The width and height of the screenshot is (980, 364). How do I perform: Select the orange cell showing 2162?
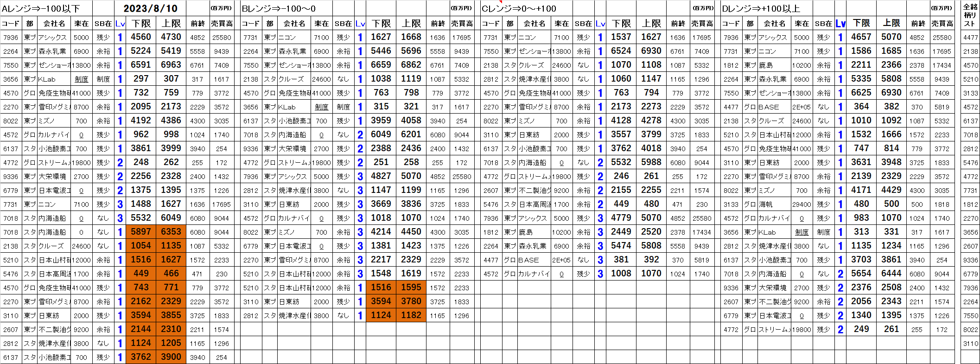[141, 301]
